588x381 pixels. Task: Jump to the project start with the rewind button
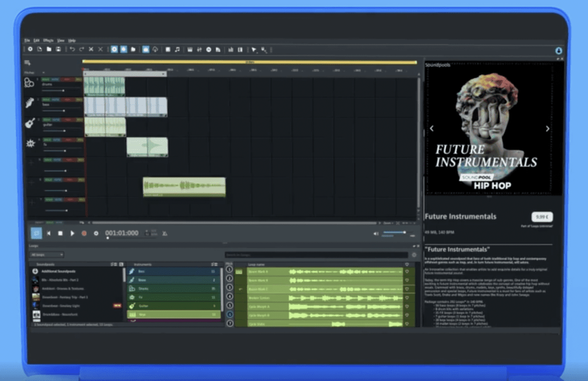[49, 233]
